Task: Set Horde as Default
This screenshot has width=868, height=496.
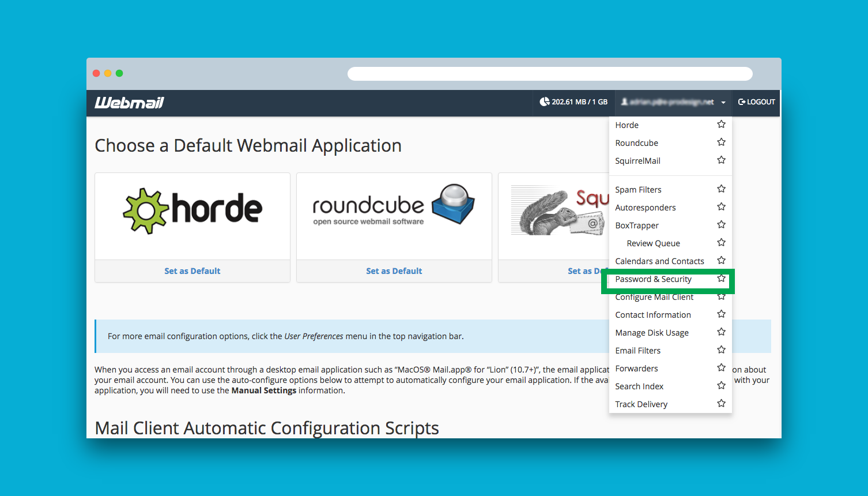Action: pos(192,271)
